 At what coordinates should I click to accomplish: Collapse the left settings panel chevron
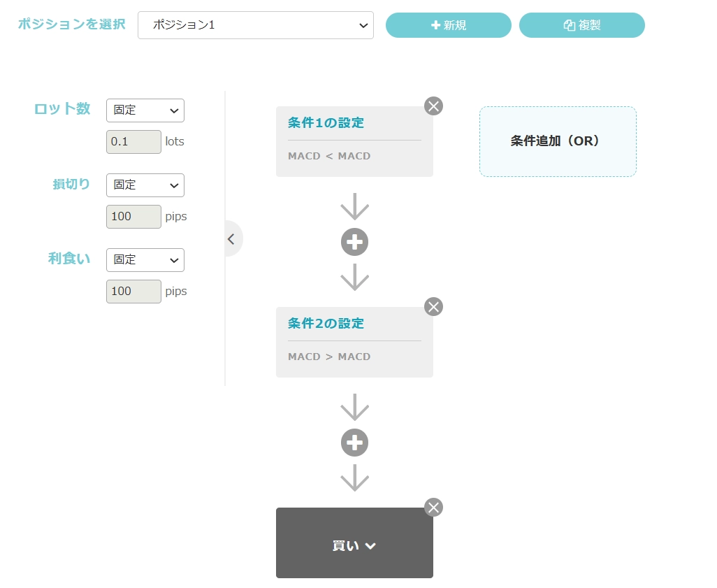click(231, 238)
